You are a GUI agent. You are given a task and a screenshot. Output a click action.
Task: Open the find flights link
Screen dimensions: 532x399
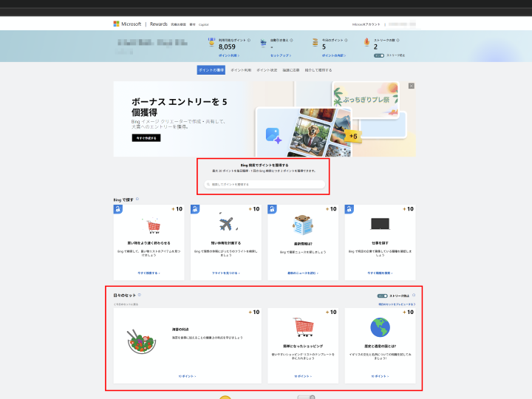[x=226, y=273]
